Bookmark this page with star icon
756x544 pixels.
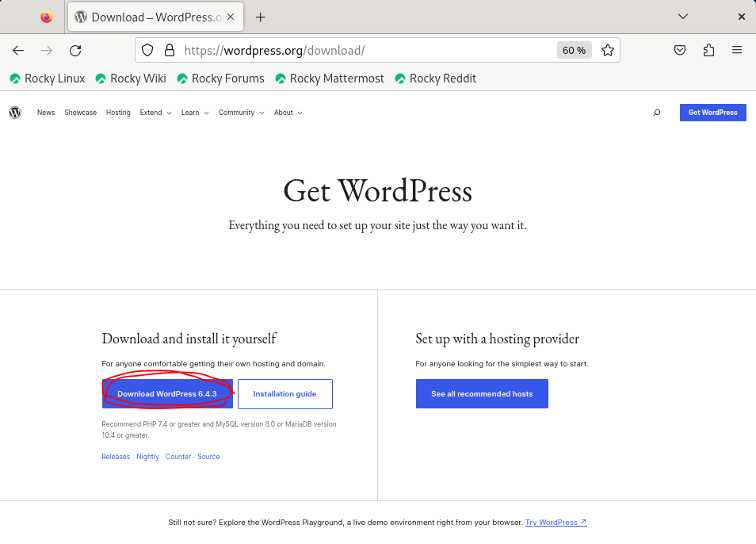(x=608, y=50)
